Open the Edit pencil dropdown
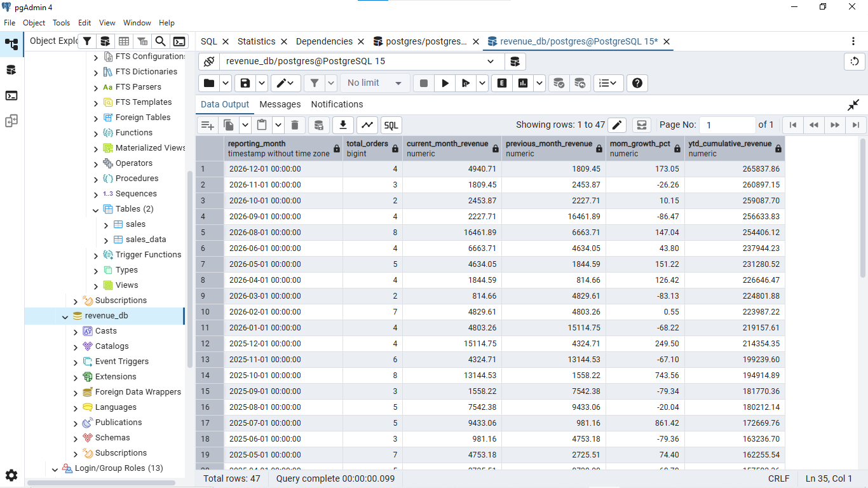The height and width of the screenshot is (488, 868). click(x=286, y=83)
